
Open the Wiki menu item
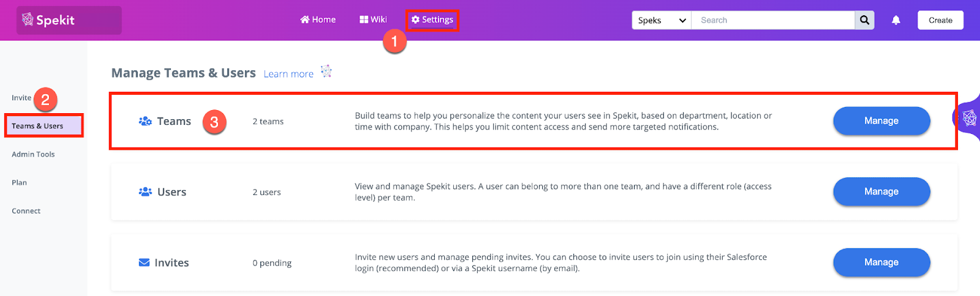(373, 20)
